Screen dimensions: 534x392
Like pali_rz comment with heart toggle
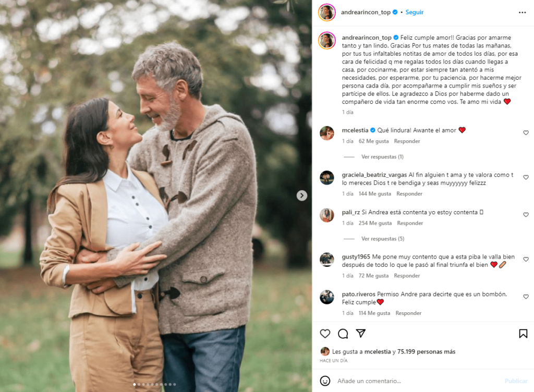click(526, 215)
